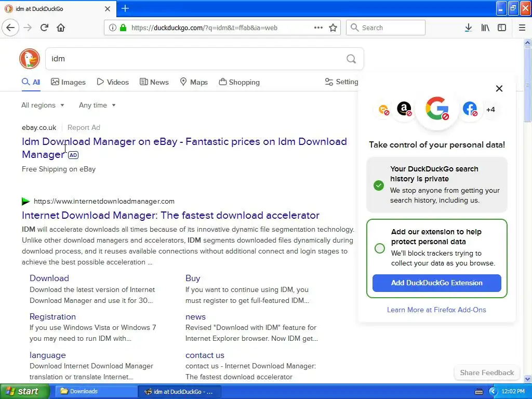
Task: Open the contact us sitelink
Action: 205,355
